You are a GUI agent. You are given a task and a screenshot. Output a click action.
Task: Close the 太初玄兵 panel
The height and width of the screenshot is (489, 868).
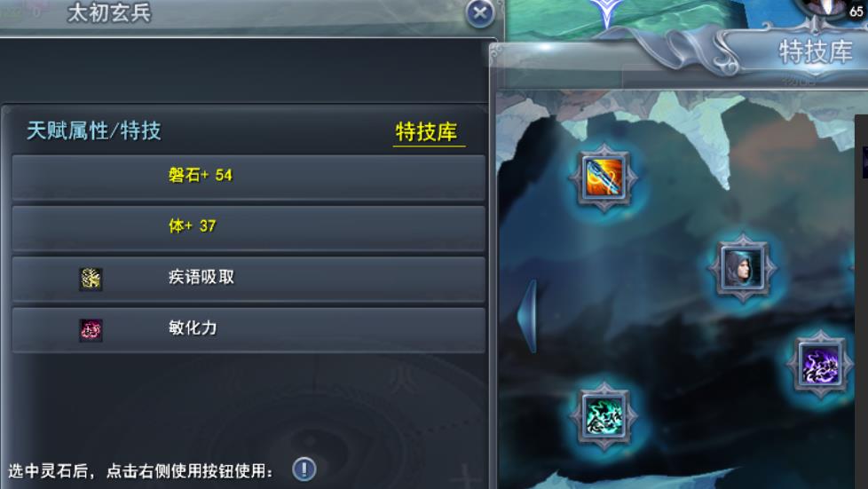click(x=480, y=12)
